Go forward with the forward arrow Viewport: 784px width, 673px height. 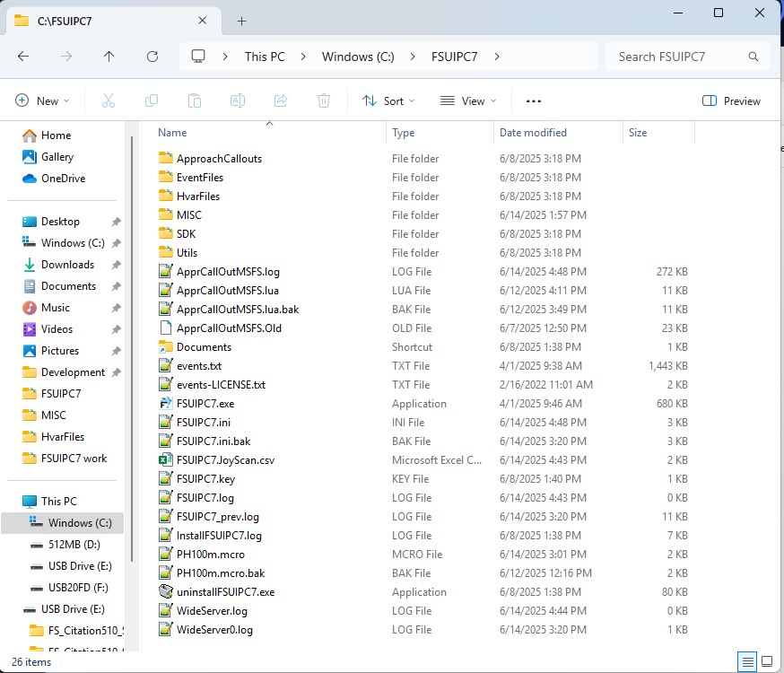(66, 57)
